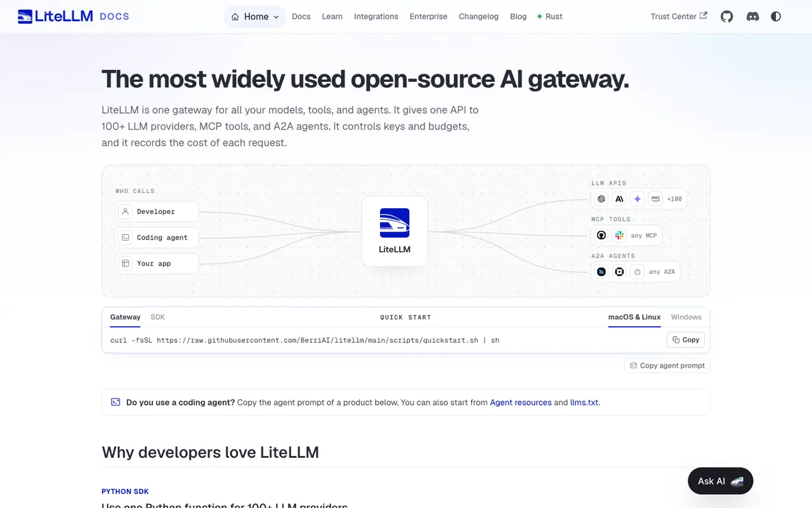Open the llms.txt link

click(x=584, y=403)
